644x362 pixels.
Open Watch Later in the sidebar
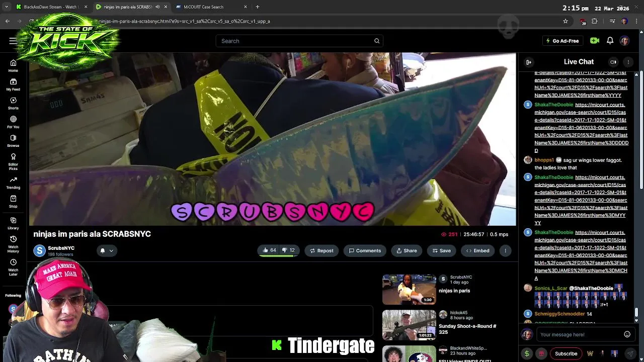point(13,266)
